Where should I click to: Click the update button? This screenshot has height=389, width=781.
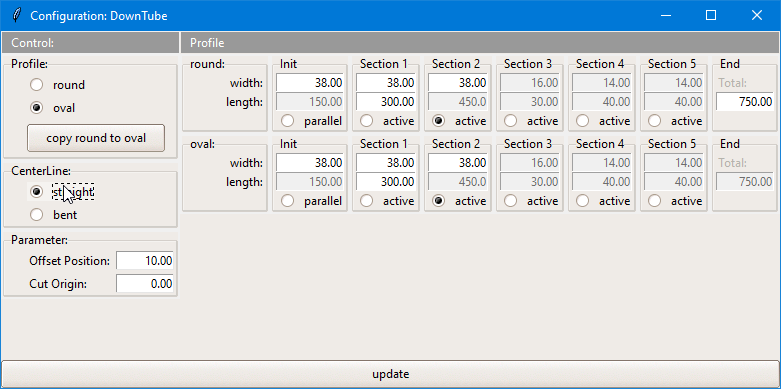[x=390, y=374]
